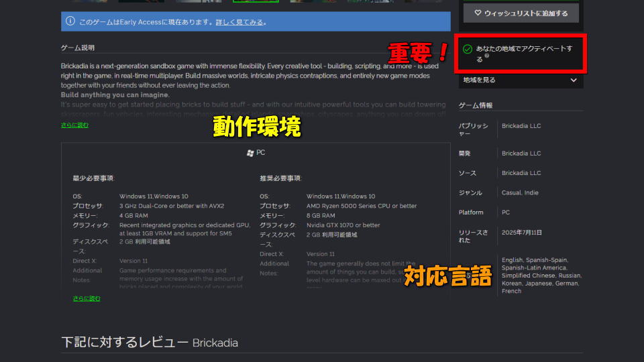
Task: Click the green-outlined screenshot thumbnail at top
Action: point(256,1)
